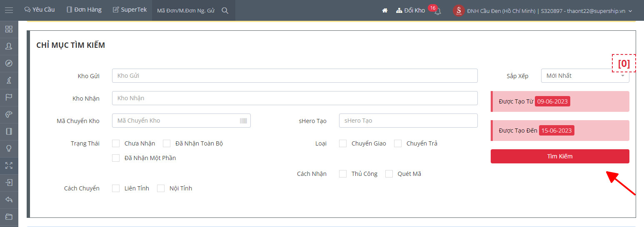Focus the Kho Gửi input field
This screenshot has height=227, width=644.
click(295, 76)
